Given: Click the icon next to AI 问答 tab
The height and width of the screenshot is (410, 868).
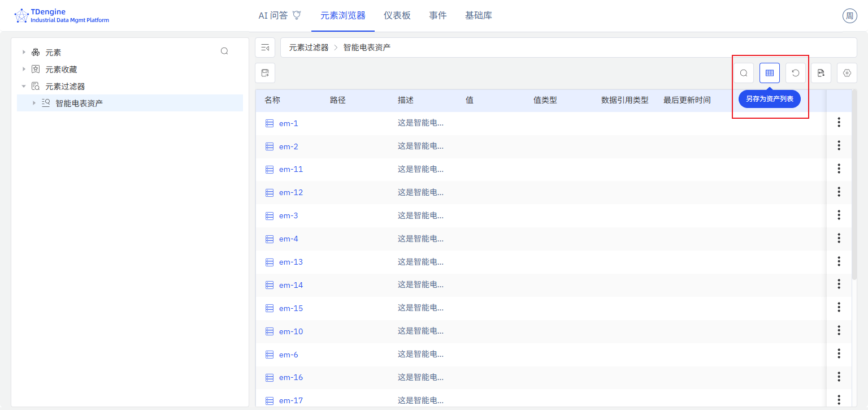Looking at the screenshot, I should pyautogui.click(x=296, y=15).
